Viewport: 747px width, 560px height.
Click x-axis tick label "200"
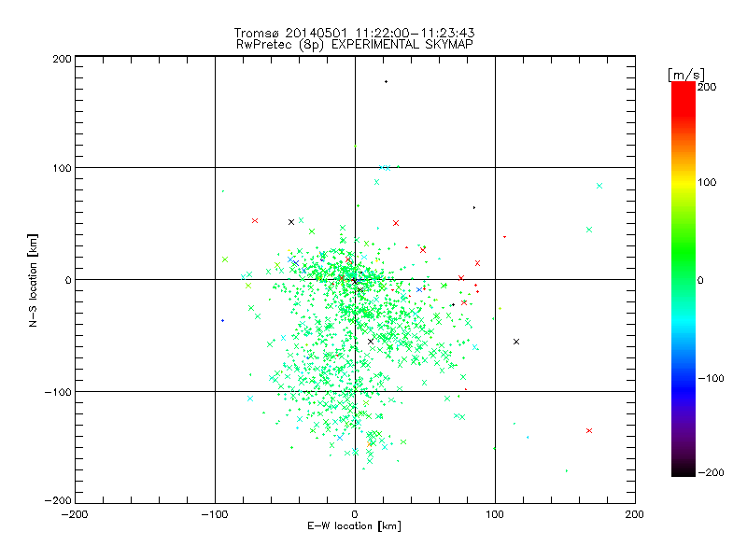(x=635, y=514)
